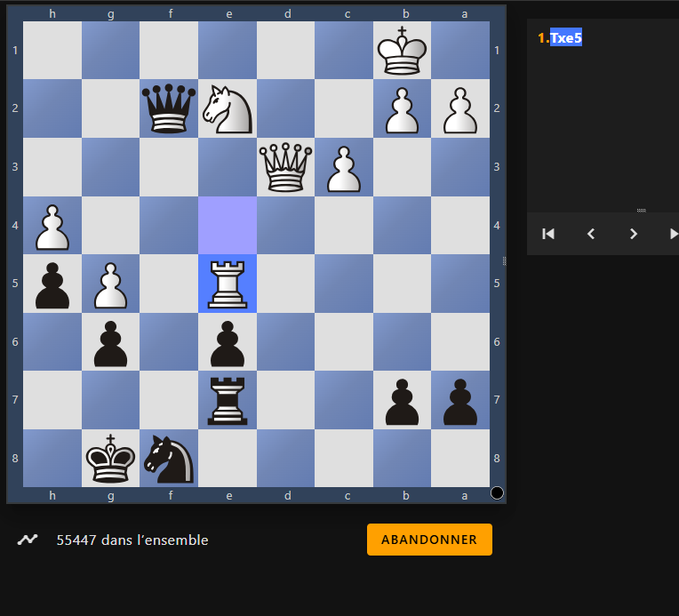Image resolution: width=679 pixels, height=616 pixels.
Task: Select the move Txe5 in the move list
Action: [x=565, y=38]
